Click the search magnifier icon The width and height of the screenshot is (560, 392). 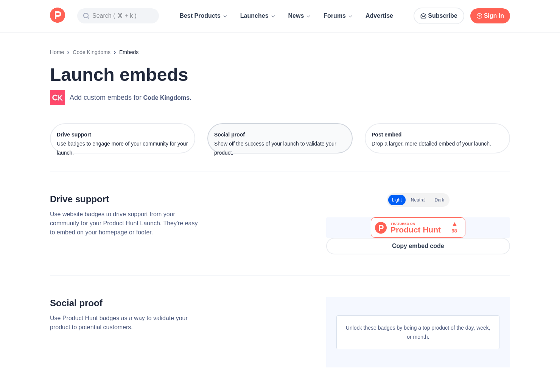(x=86, y=16)
